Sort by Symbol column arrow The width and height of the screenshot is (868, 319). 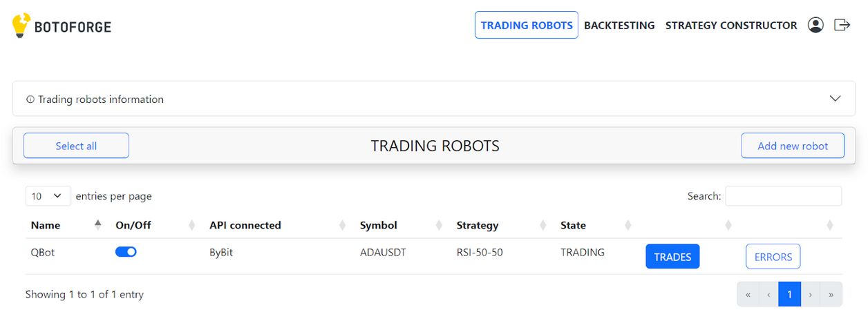coord(439,225)
